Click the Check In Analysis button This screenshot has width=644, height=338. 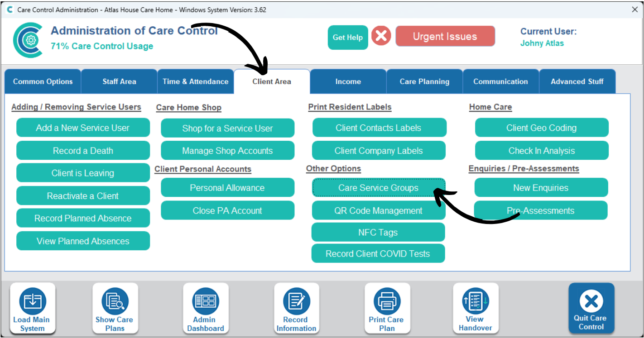point(542,151)
